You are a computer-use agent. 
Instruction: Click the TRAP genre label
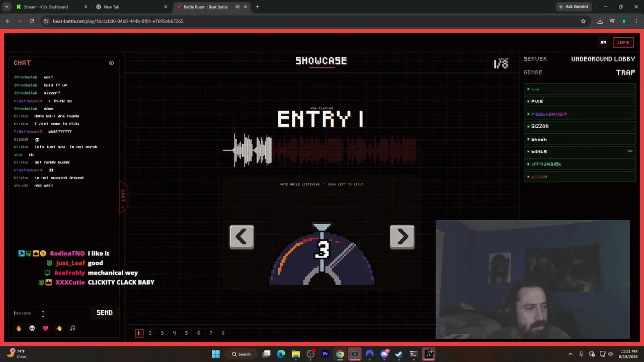(625, 72)
